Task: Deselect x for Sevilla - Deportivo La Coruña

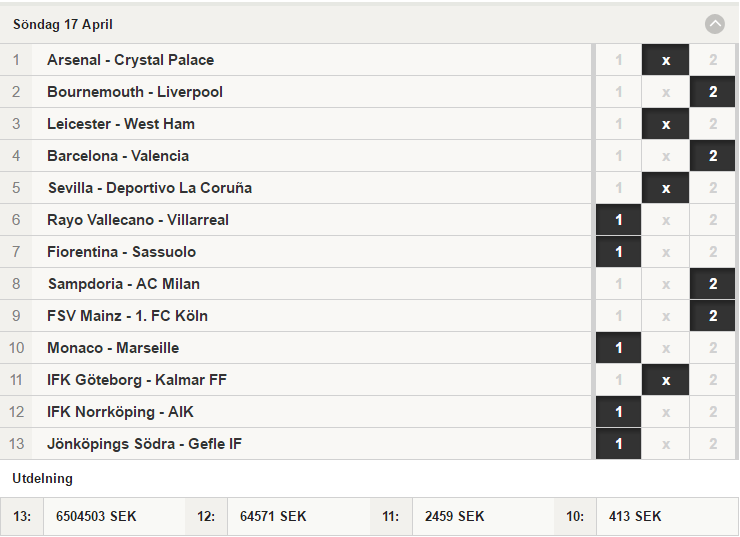Action: click(x=665, y=188)
